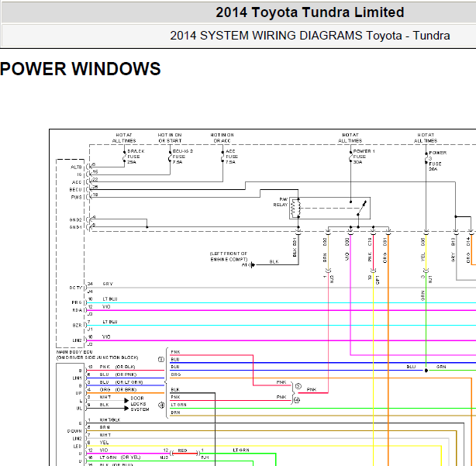This screenshot has width=476, height=466.
Task: Click the 'BLU (OR LT GRN)' wire label
Action: [x=121, y=382]
